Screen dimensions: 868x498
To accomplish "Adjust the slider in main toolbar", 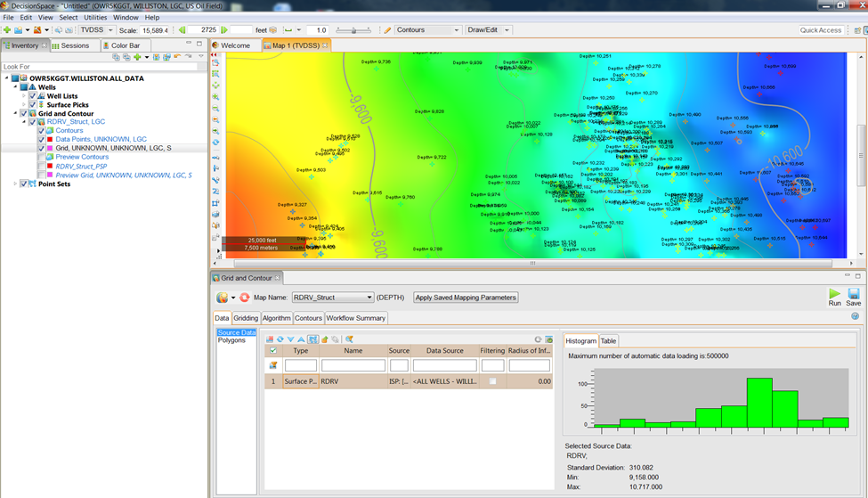I will coord(353,30).
